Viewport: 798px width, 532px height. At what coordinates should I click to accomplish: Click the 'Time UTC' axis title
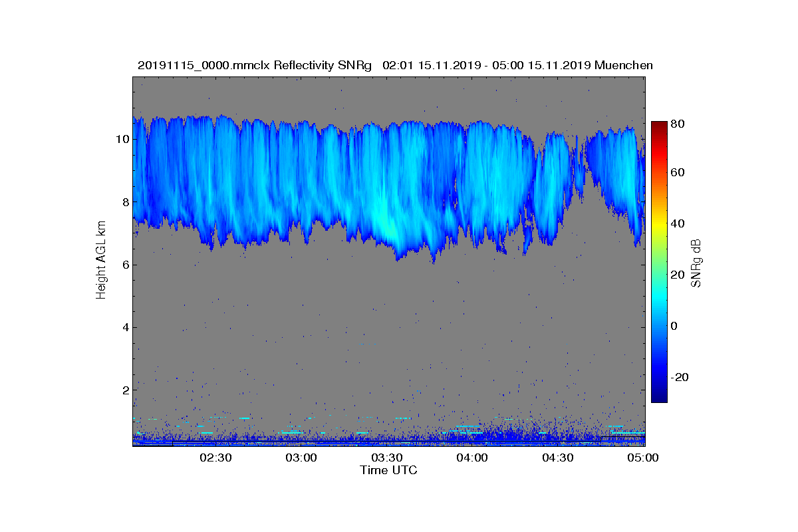389,470
